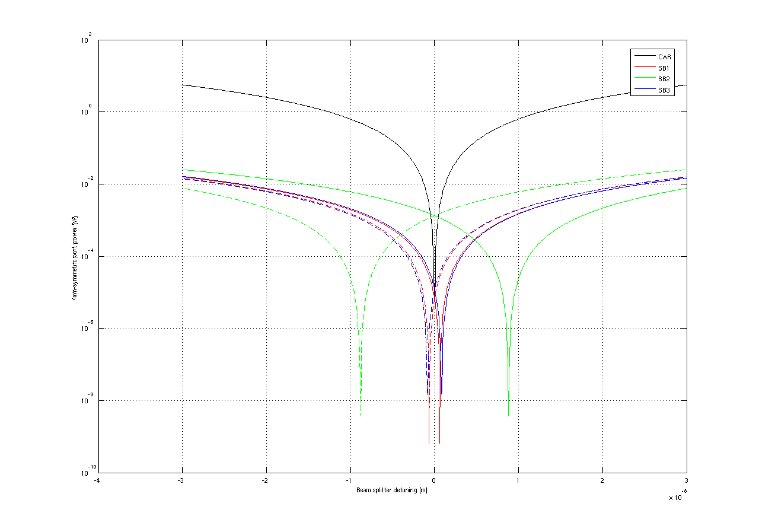This screenshot has height=532, width=759.
Task: Click the SB1 legend label
Action: pos(664,68)
